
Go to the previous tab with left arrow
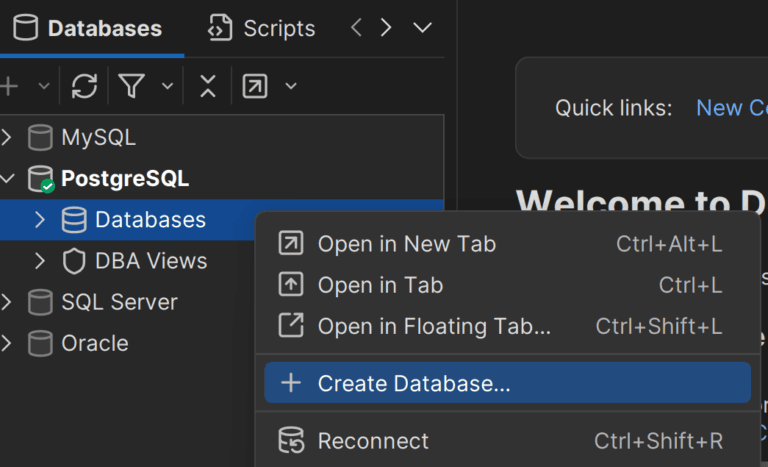pos(356,27)
